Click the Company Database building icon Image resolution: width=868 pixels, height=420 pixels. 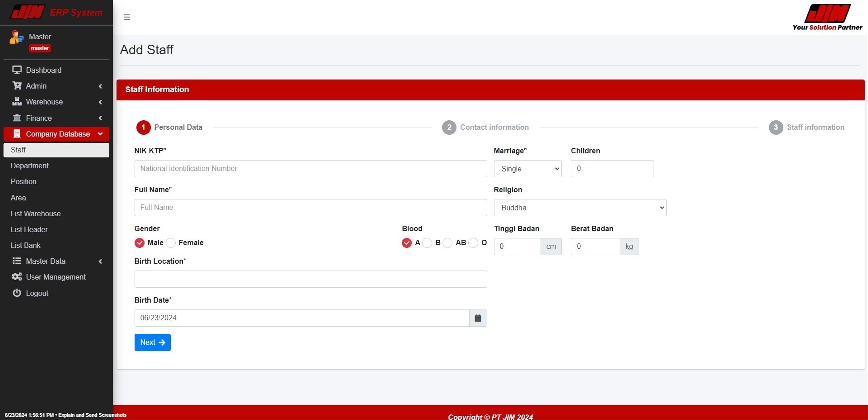pos(17,134)
